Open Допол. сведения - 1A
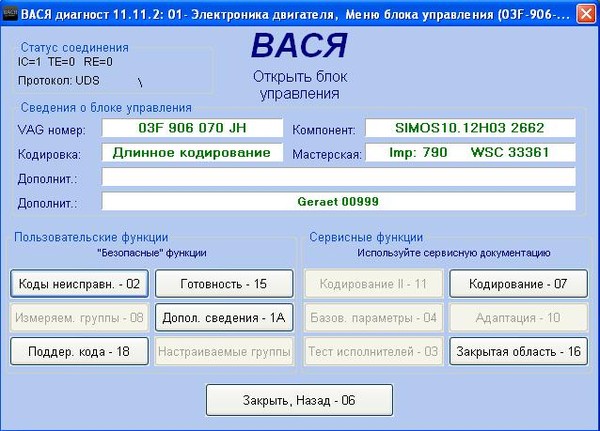The image size is (600, 431). coord(224,317)
